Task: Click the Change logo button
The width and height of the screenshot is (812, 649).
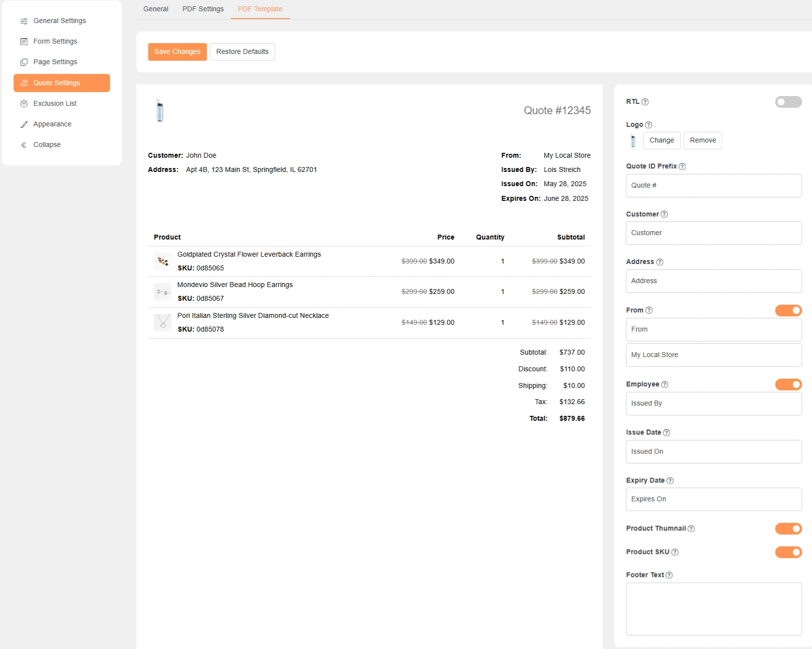Action: pos(661,141)
